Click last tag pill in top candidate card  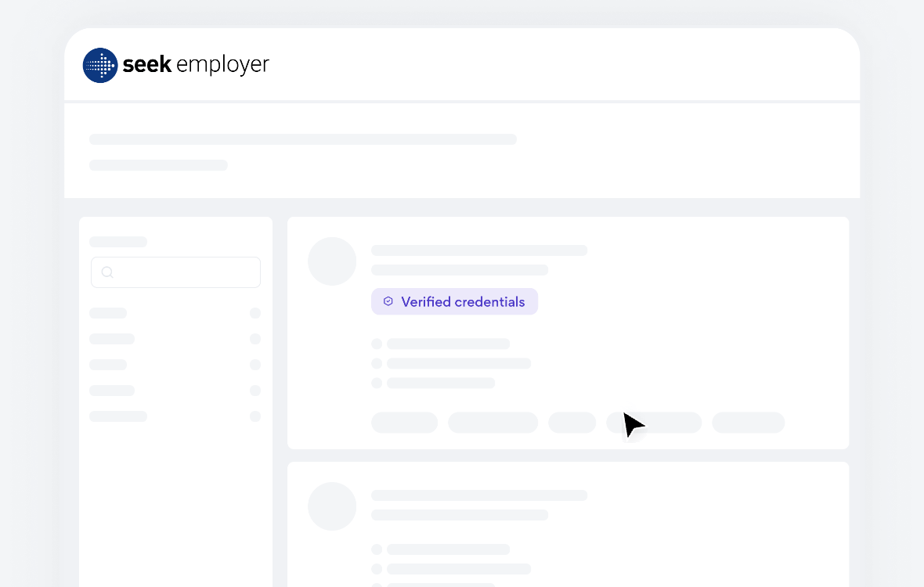coord(748,423)
